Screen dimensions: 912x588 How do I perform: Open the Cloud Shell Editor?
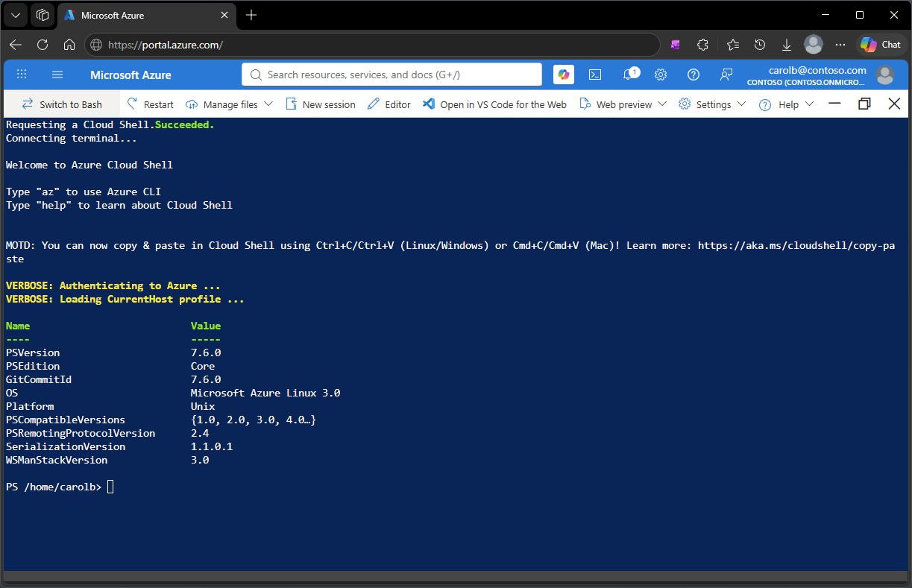[x=389, y=104]
